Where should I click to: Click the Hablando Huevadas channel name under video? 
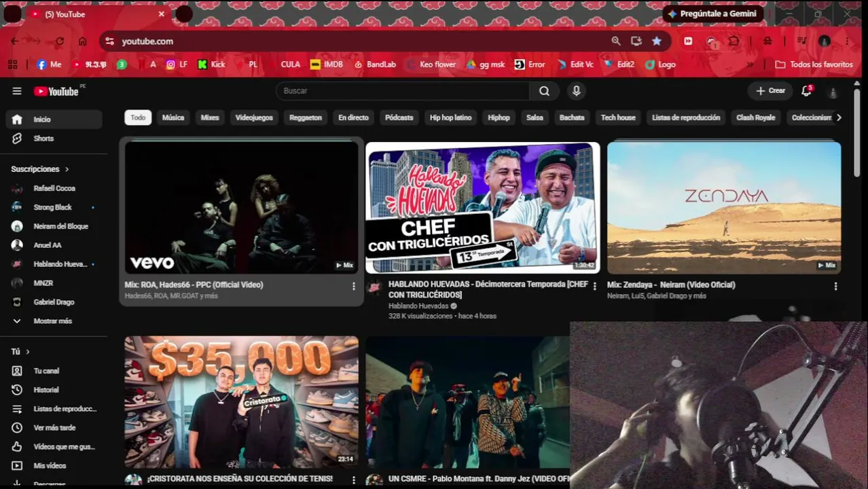tap(418, 306)
